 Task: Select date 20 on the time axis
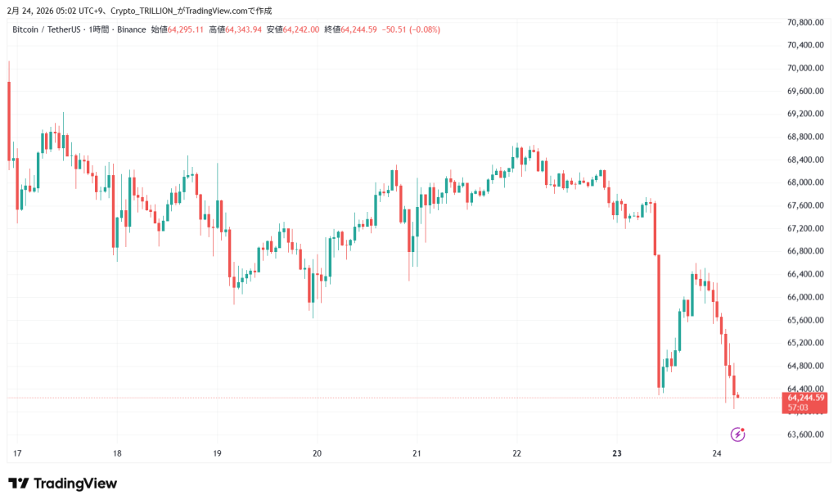point(317,453)
